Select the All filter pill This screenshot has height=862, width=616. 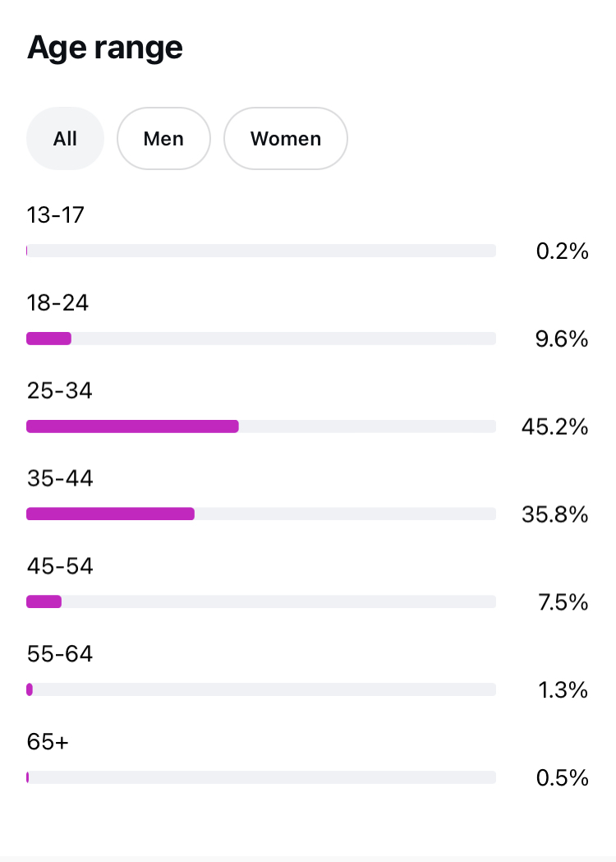click(x=65, y=139)
